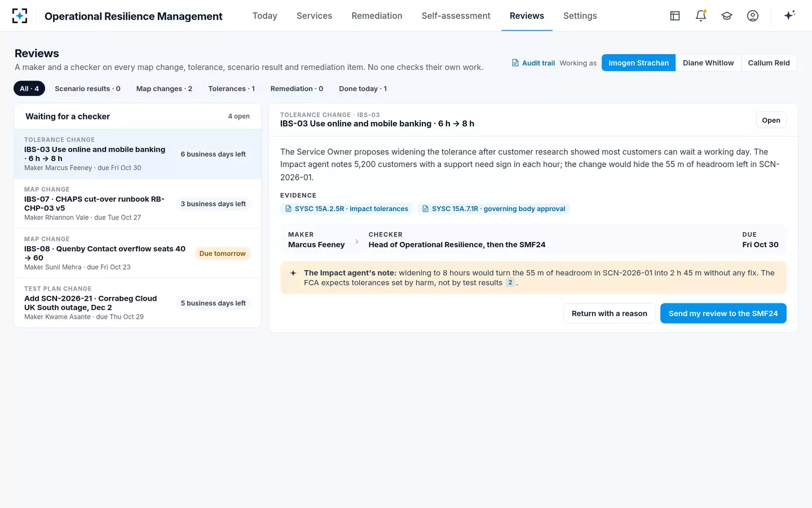
Task: Click the app logo icon
Action: click(20, 16)
